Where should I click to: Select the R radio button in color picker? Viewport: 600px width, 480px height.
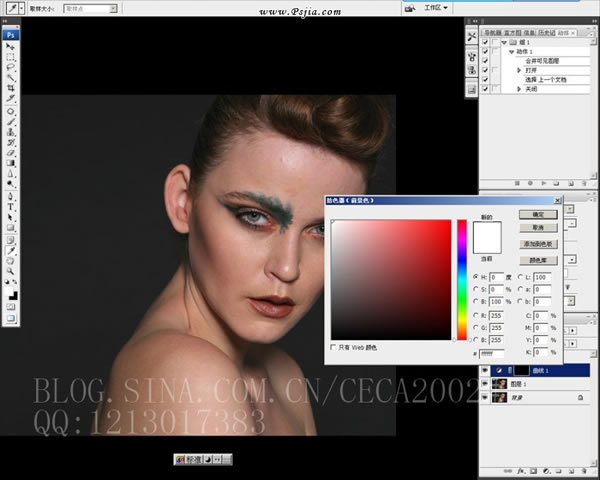click(x=474, y=314)
